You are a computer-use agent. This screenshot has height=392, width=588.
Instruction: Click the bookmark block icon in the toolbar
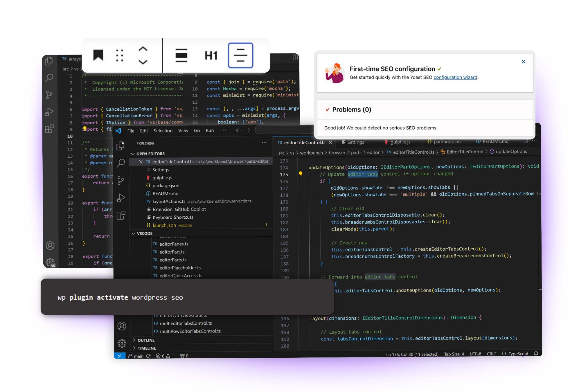point(98,55)
